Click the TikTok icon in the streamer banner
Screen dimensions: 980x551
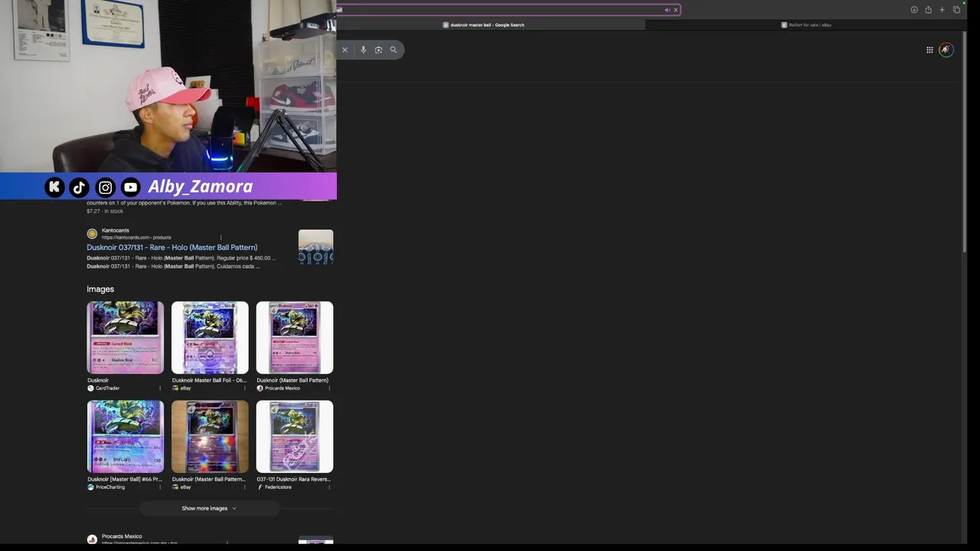[80, 187]
